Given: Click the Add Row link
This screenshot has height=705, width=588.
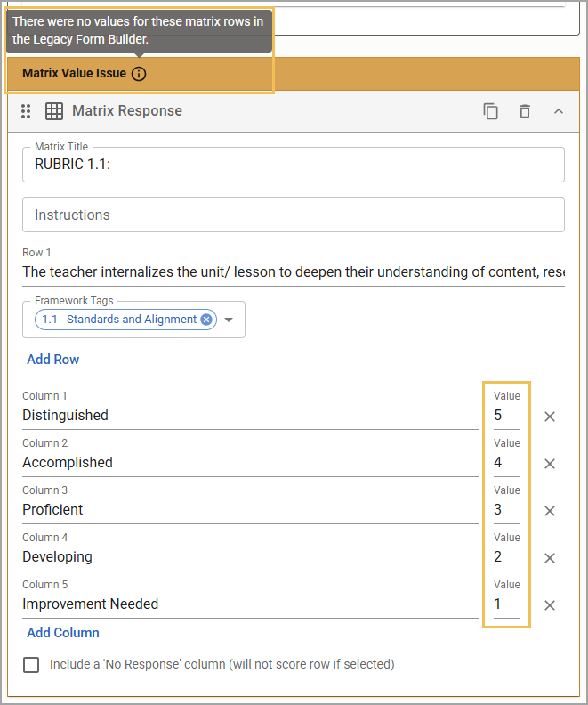Looking at the screenshot, I should (53, 360).
